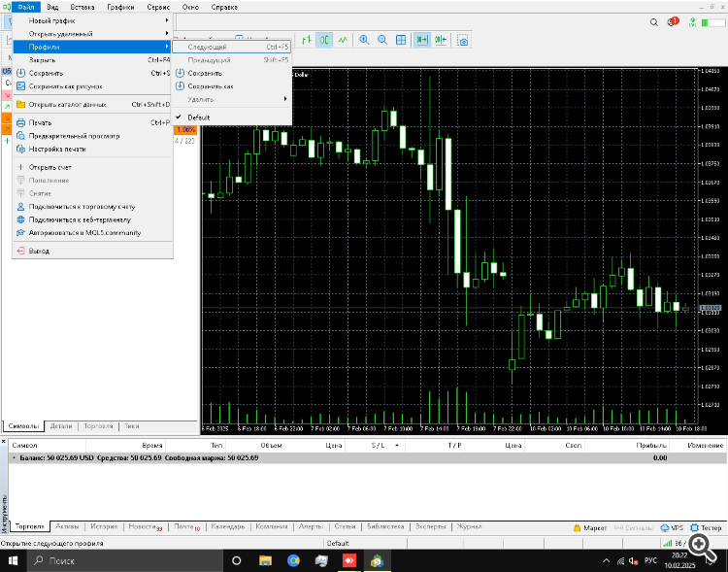Open the red AnyDesk taskbar icon
The height and width of the screenshot is (572, 728).
coord(349,561)
